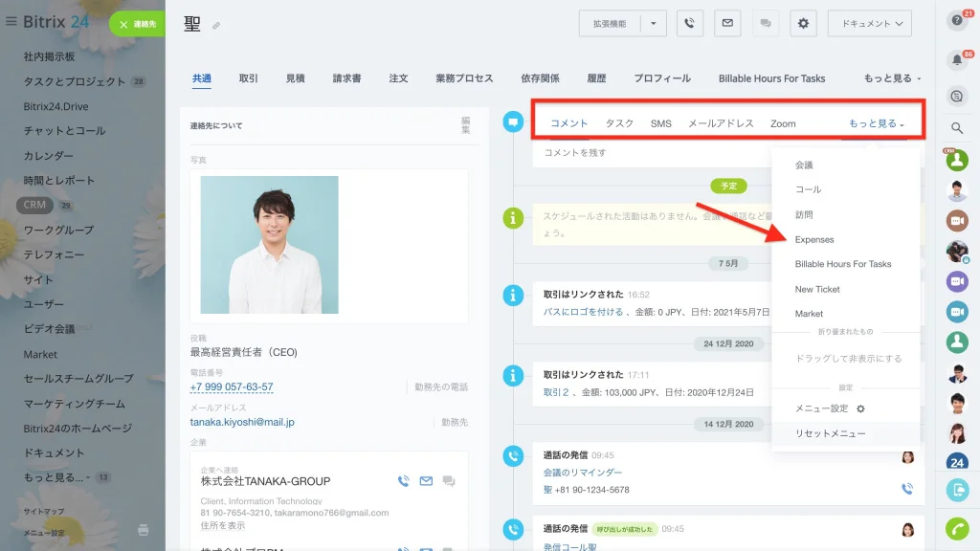
Task: Open カレンダー in left sidebar
Action: (x=48, y=156)
